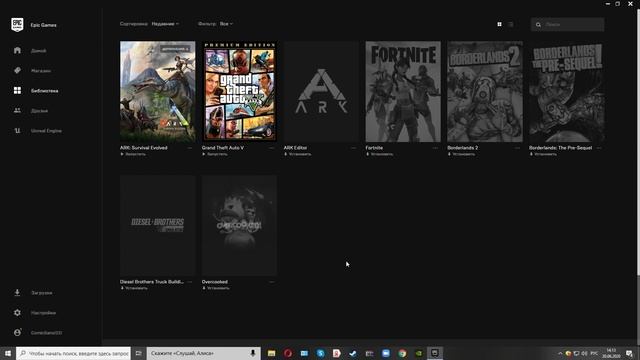
Task: Open Opera browser from the taskbar
Action: 288,353
